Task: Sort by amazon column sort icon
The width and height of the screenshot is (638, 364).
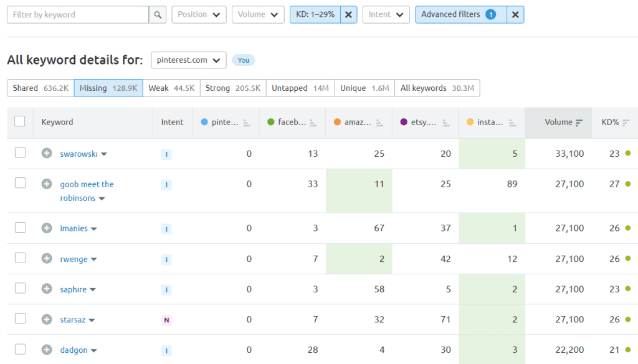Action: pos(379,123)
